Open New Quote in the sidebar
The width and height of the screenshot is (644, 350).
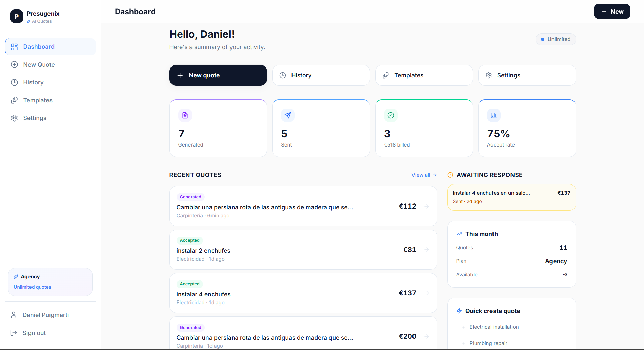tap(51, 65)
